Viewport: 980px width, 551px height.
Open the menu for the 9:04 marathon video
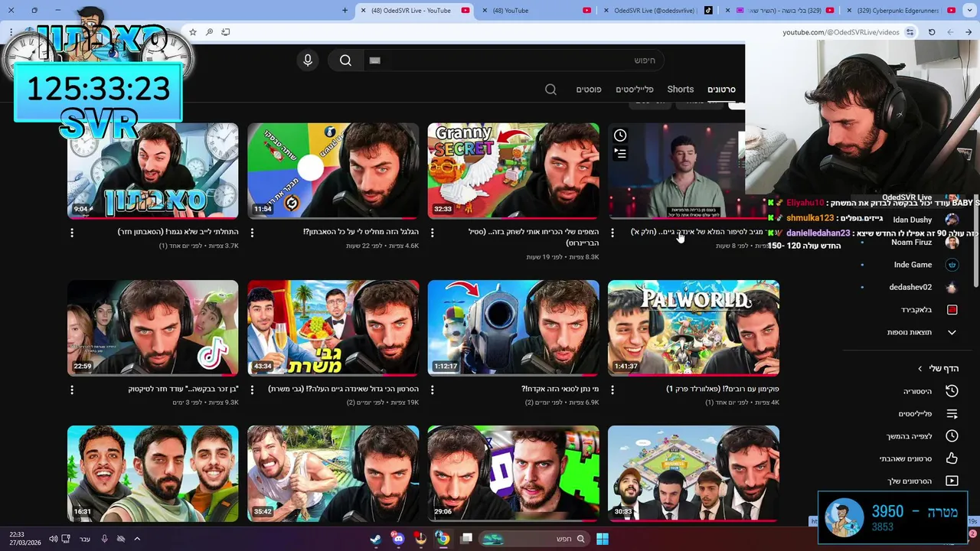(x=72, y=233)
